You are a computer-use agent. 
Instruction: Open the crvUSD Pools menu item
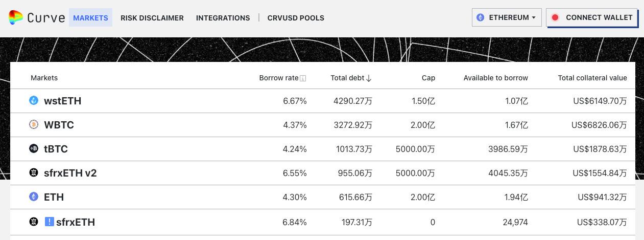pyautogui.click(x=296, y=17)
